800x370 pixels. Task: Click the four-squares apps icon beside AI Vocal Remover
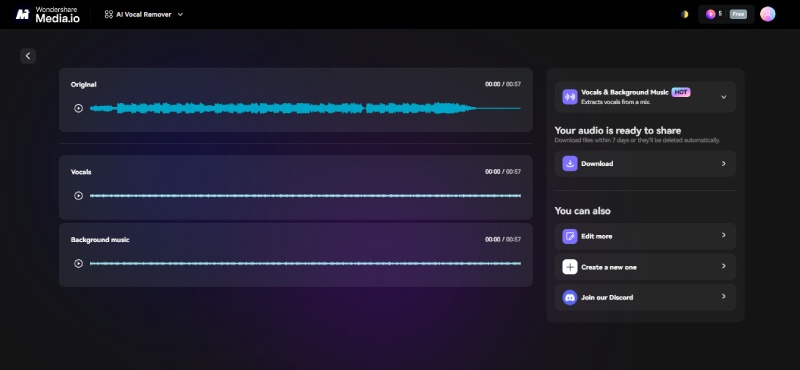[108, 14]
